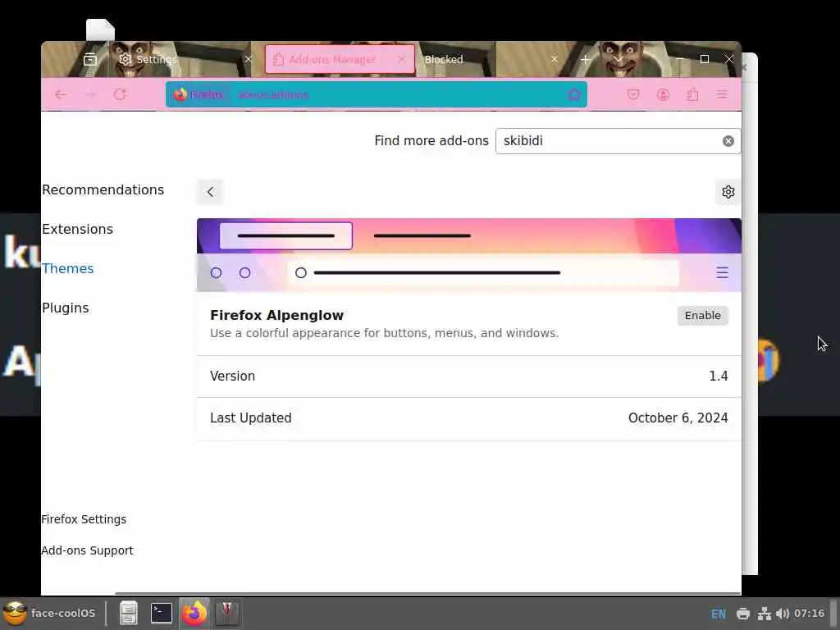The image size is (840, 630).
Task: Click the Firefox Alpenglow title
Action: coord(277,315)
